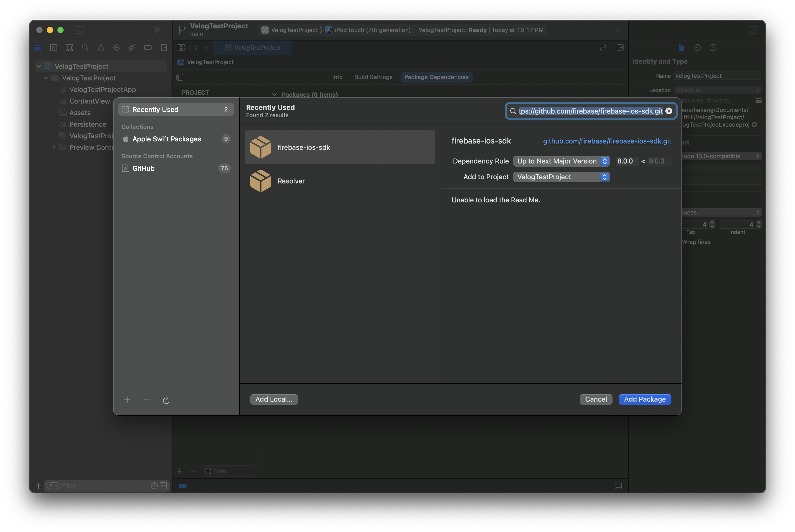Add an editor pane on the right

click(620, 48)
